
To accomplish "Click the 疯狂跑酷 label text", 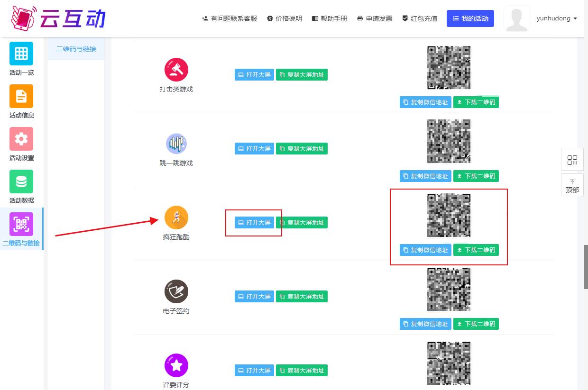I will point(176,237).
